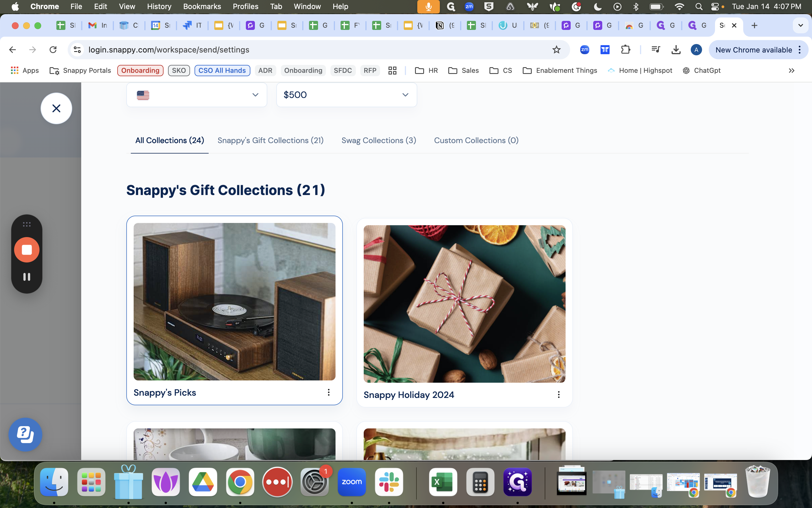Expand the CS bookmarks folder

coord(501,70)
